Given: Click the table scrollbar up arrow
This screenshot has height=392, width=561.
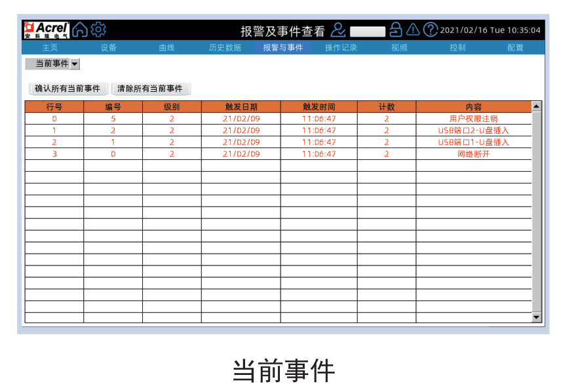Looking at the screenshot, I should click(x=537, y=106).
